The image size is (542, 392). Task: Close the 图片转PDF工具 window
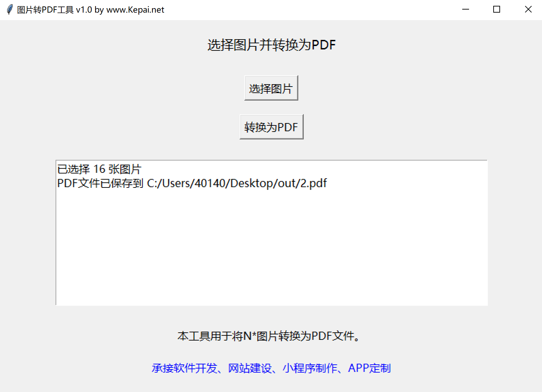pyautogui.click(x=528, y=10)
